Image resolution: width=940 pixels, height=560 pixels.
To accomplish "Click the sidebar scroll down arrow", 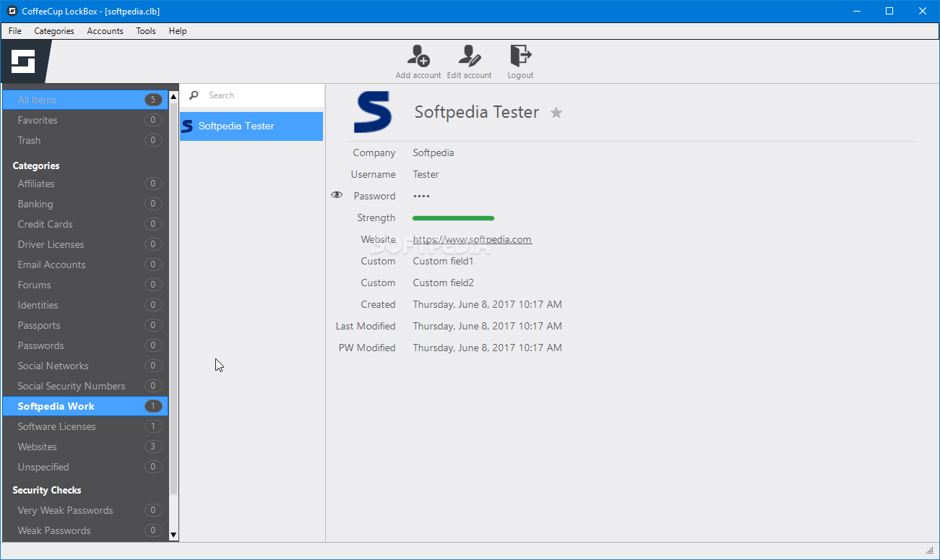I will [x=173, y=535].
